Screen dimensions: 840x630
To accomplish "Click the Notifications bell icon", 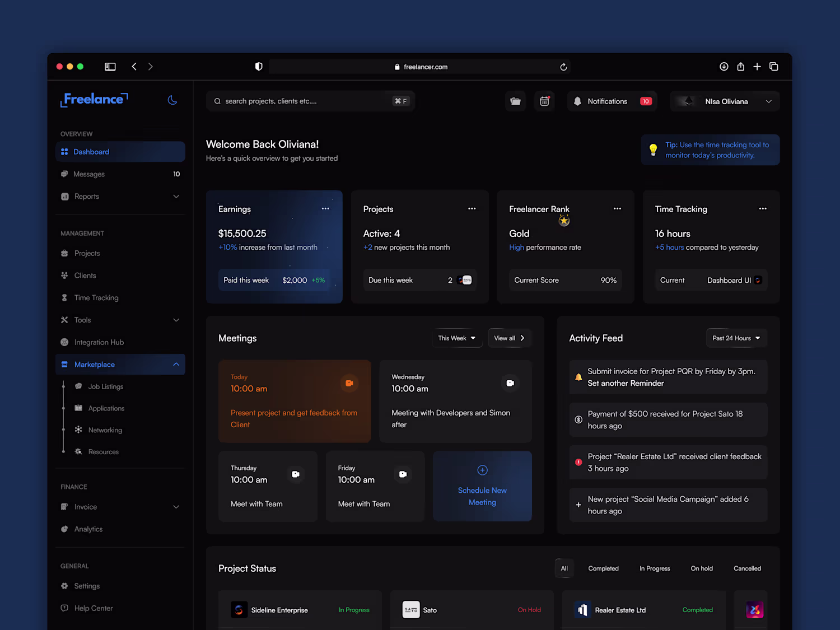I will (577, 101).
